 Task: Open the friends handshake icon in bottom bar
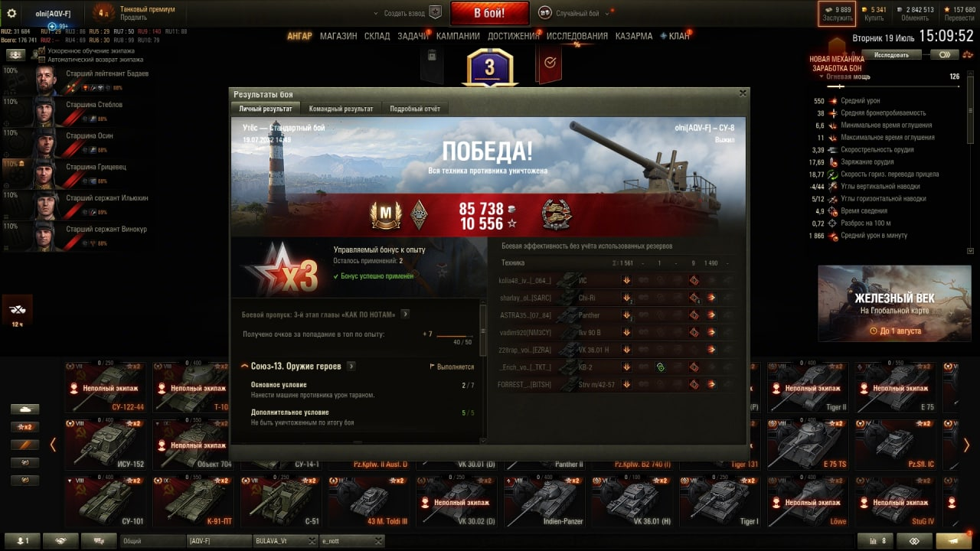tap(60, 540)
